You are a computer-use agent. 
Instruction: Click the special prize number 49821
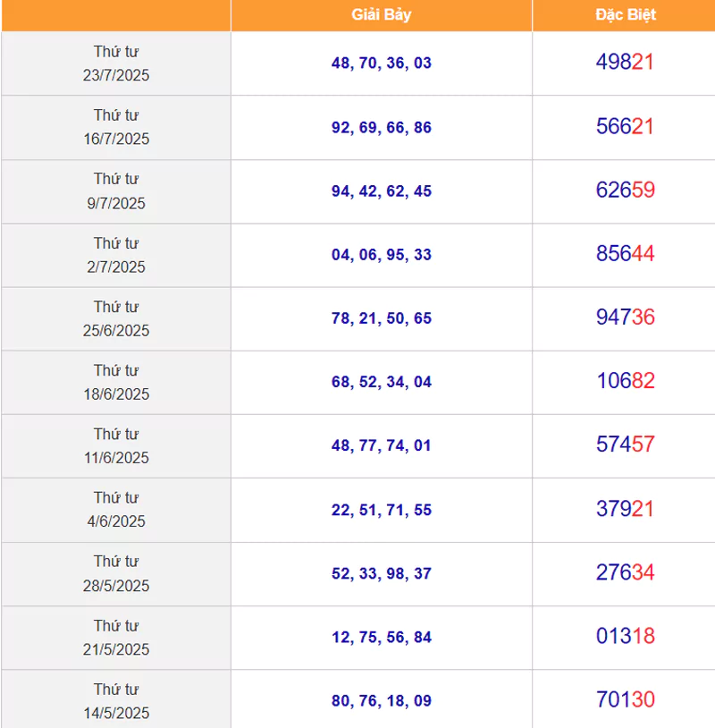coord(625,62)
